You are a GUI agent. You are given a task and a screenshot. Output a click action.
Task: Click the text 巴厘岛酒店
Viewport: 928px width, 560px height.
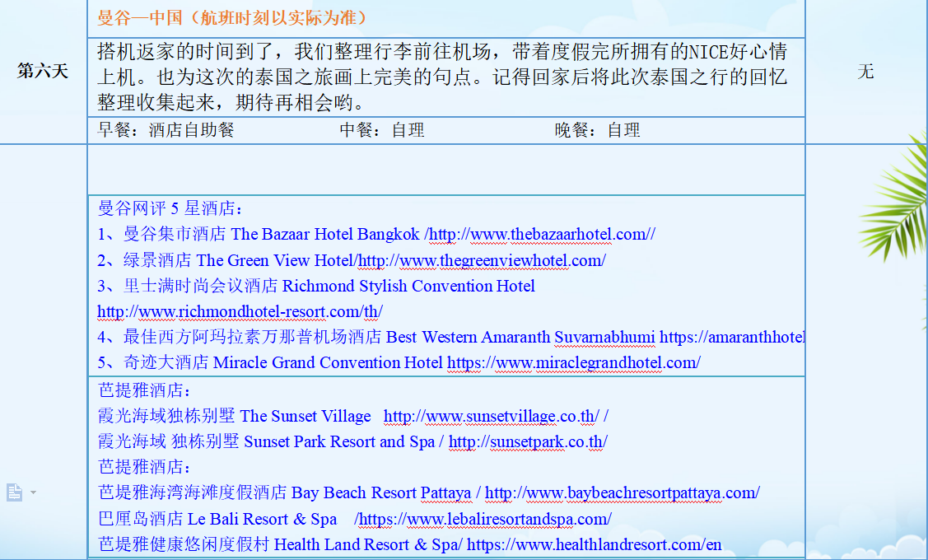tap(140, 519)
